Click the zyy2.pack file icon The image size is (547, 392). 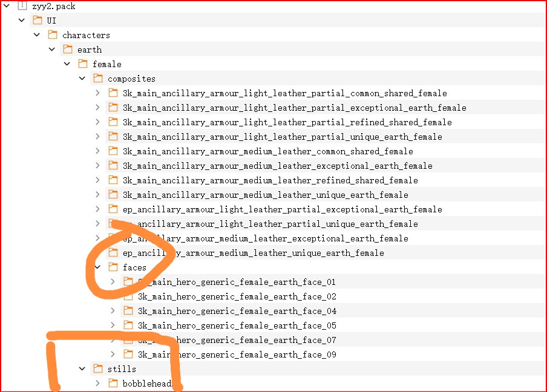22,6
